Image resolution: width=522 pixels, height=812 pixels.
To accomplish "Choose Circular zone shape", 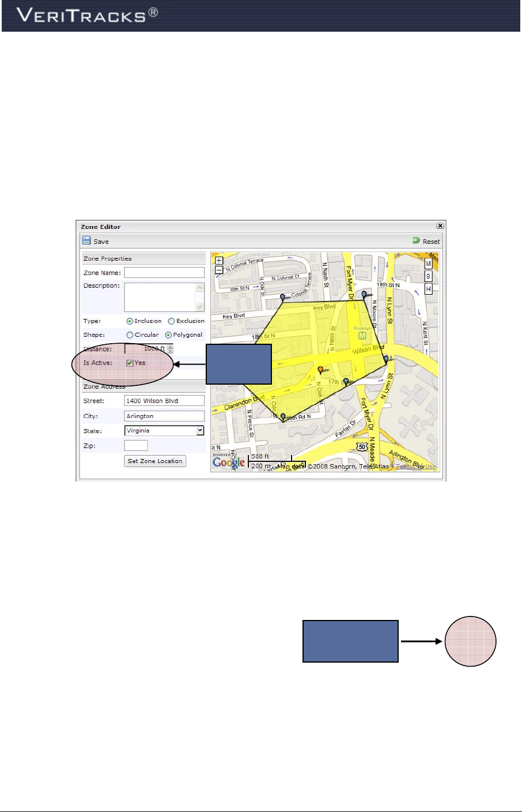I will [130, 335].
